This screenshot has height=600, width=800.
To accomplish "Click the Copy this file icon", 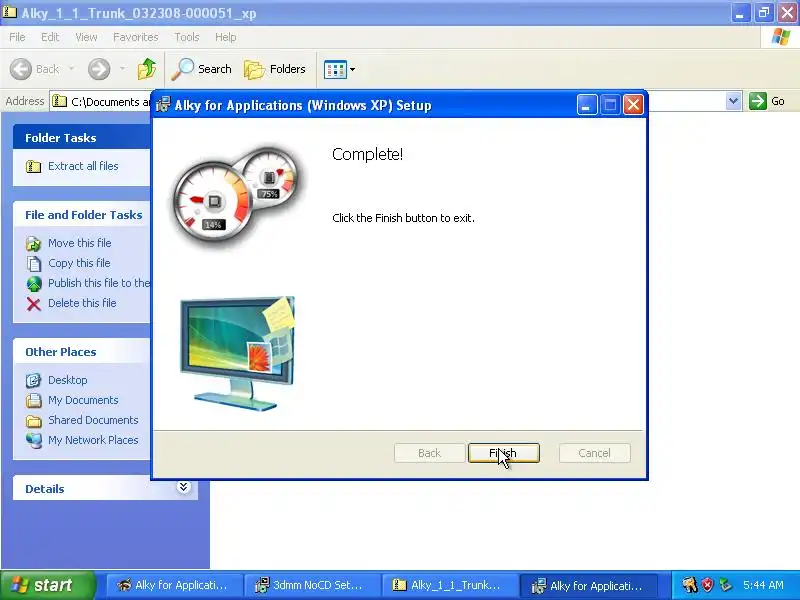I will tap(34, 264).
